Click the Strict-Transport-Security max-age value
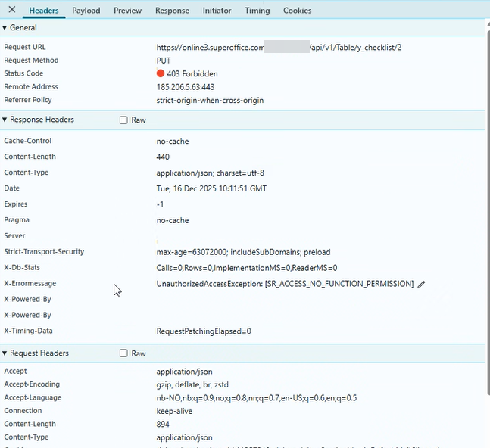 point(243,252)
